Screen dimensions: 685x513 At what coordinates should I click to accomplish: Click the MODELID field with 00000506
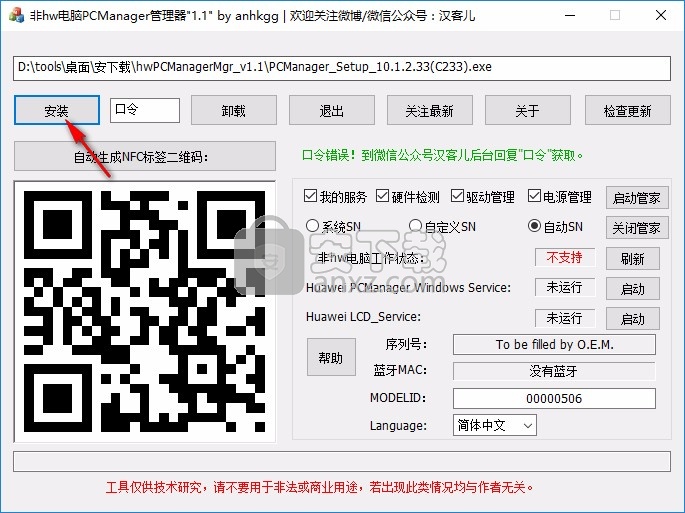(554, 399)
